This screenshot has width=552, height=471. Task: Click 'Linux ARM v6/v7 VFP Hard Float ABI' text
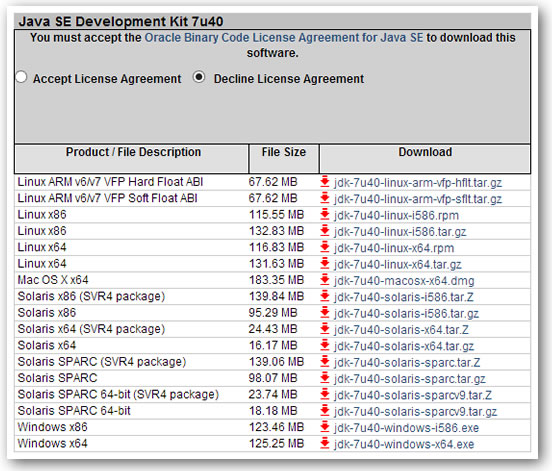click(x=110, y=182)
